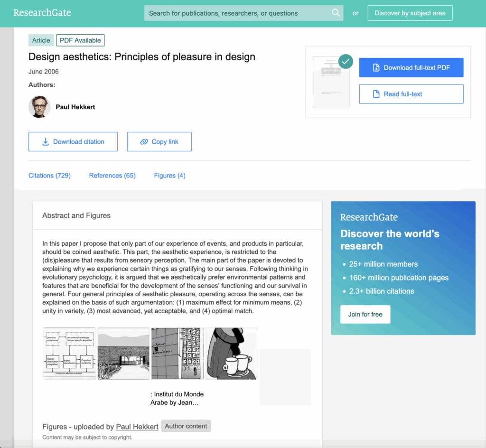Open the Citations (729) tab
486x448 pixels.
click(x=49, y=176)
